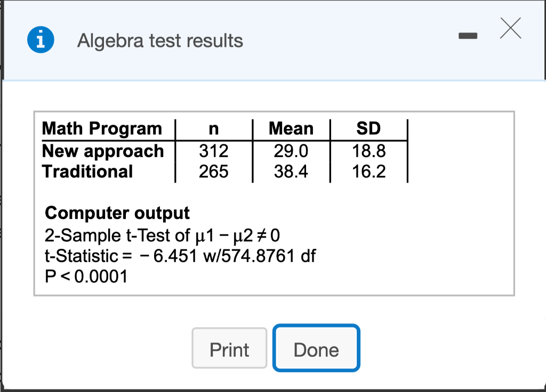Click the dialog title 'Algebra test results'
The width and height of the screenshot is (546, 392).
(x=160, y=40)
